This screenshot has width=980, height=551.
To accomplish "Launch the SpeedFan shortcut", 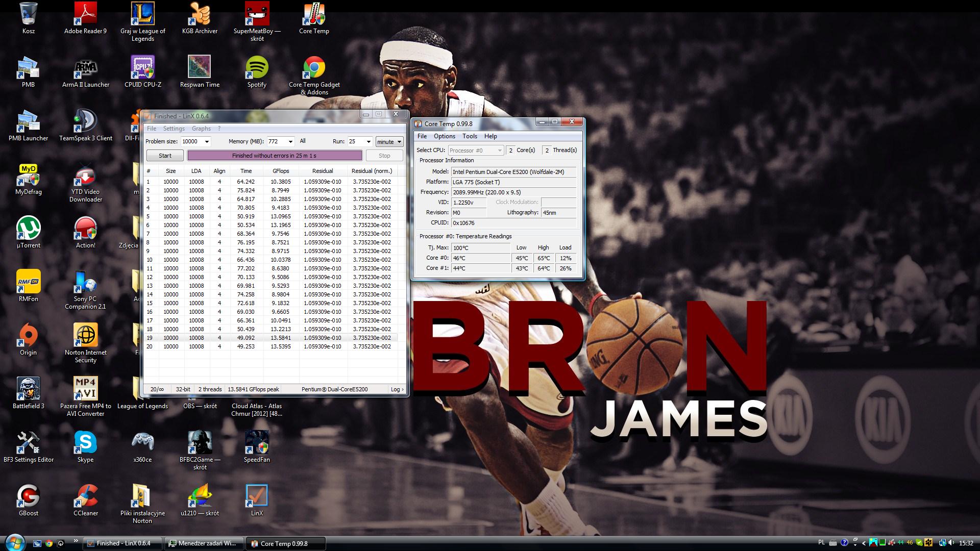I will 257,443.
